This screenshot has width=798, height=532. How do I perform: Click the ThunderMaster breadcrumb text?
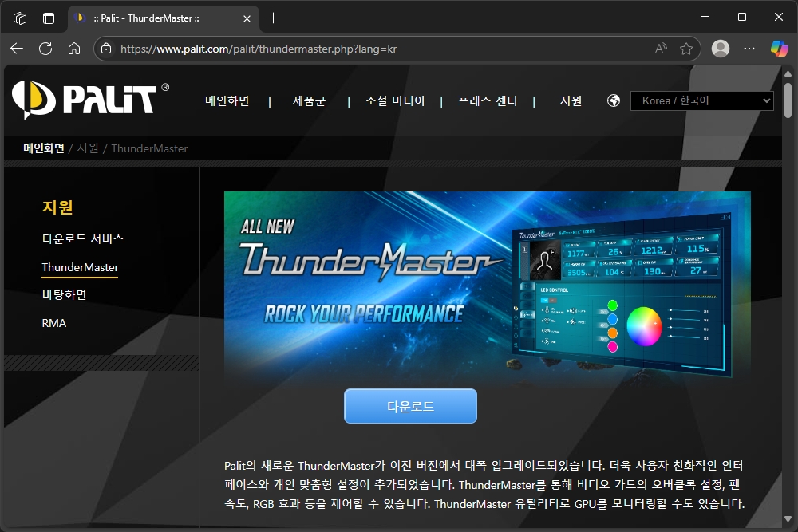pyautogui.click(x=150, y=148)
